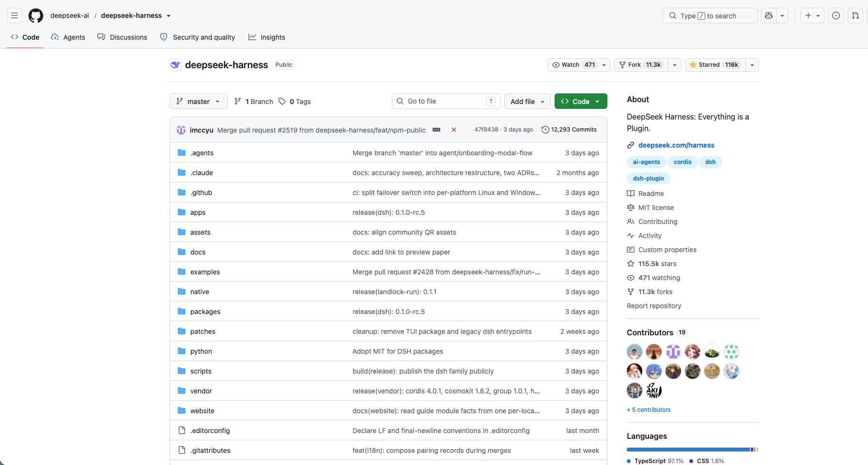Open the global navigation hamburger menu
This screenshot has height=465, width=868.
coord(15,15)
